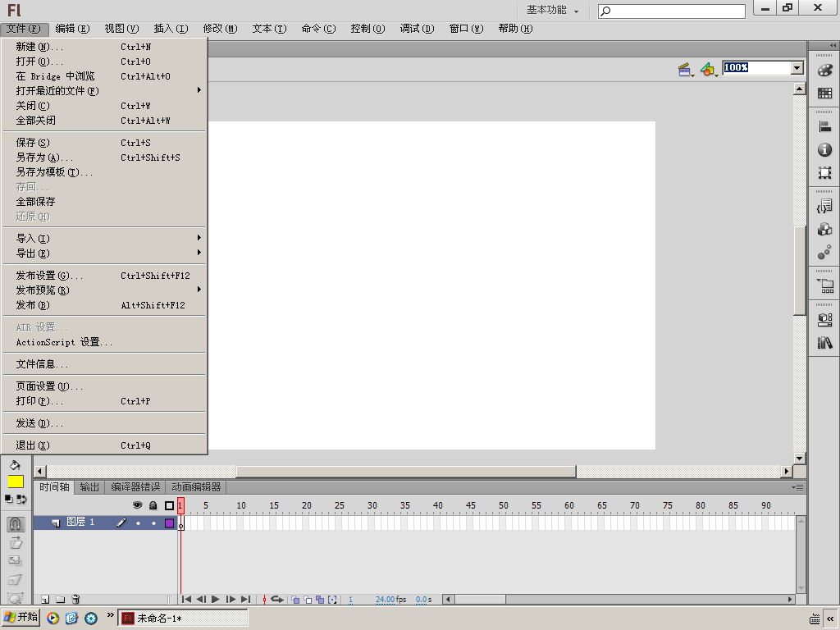Open the 基本功能 workspace dropdown
This screenshot has width=840, height=630.
[552, 10]
